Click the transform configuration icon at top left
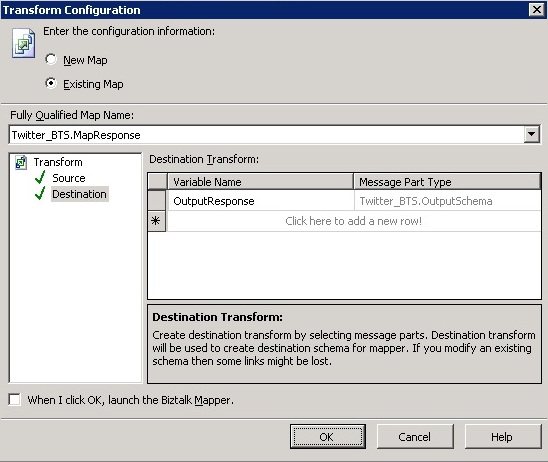The width and height of the screenshot is (548, 462). (23, 43)
